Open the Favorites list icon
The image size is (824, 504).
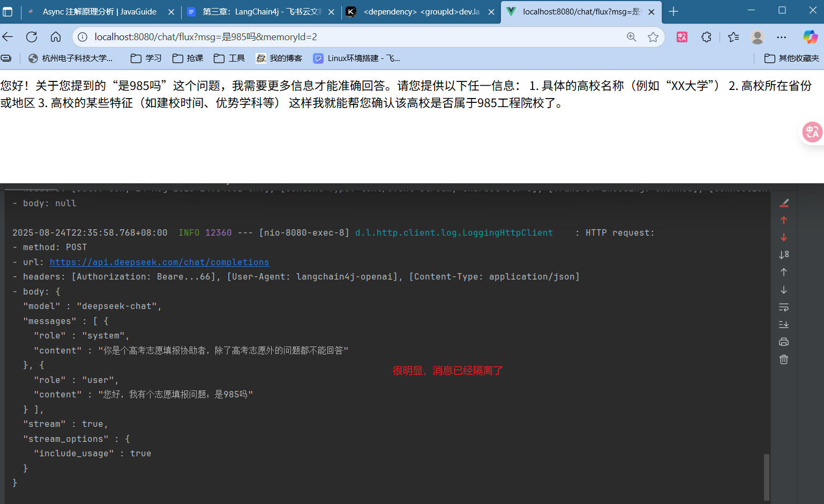[733, 36]
